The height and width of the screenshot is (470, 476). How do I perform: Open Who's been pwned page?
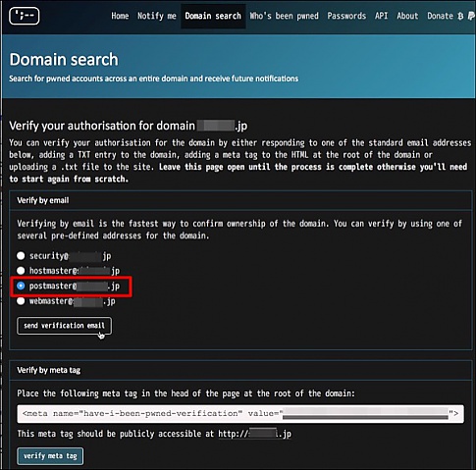point(284,16)
